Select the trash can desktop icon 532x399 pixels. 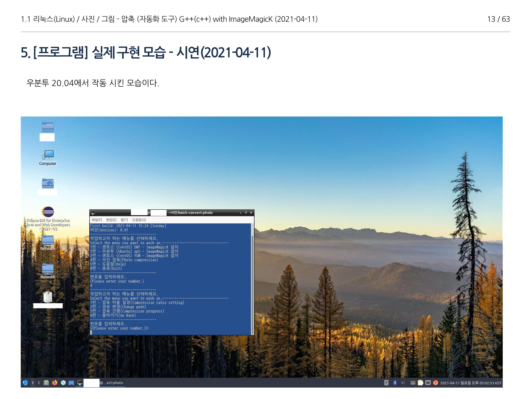(x=48, y=297)
